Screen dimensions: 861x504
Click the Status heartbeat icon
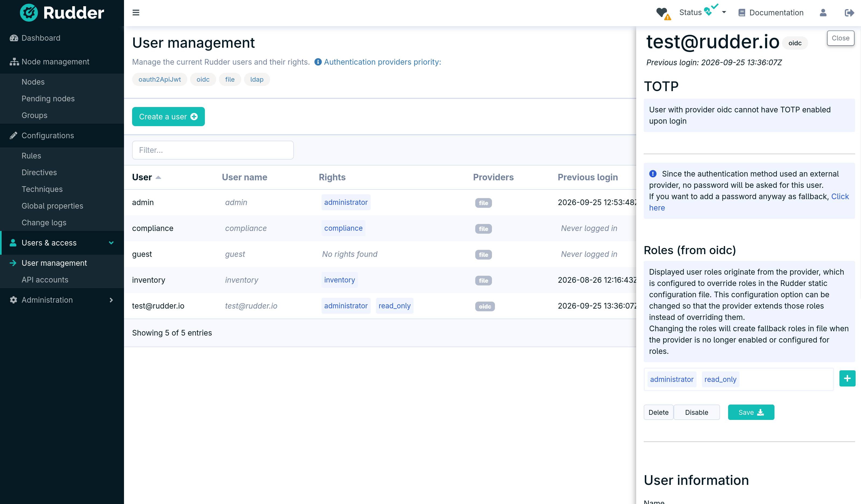tap(711, 10)
